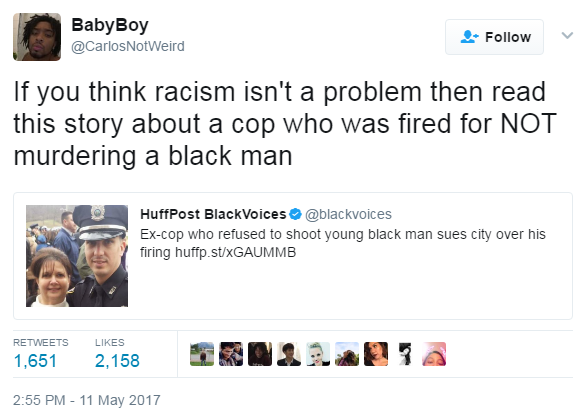
Task: Open the @CarlosNotWeird handle
Action: [128, 46]
